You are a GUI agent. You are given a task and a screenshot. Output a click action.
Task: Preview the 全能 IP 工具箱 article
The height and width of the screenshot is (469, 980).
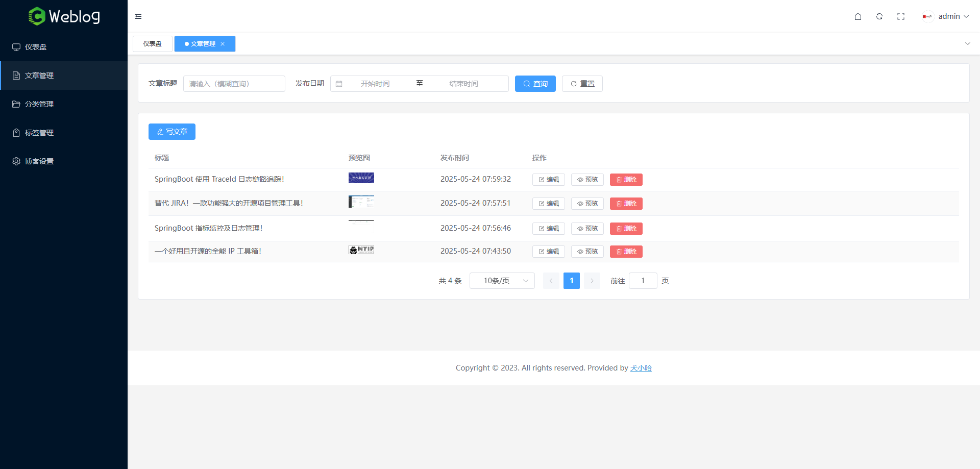click(x=587, y=252)
